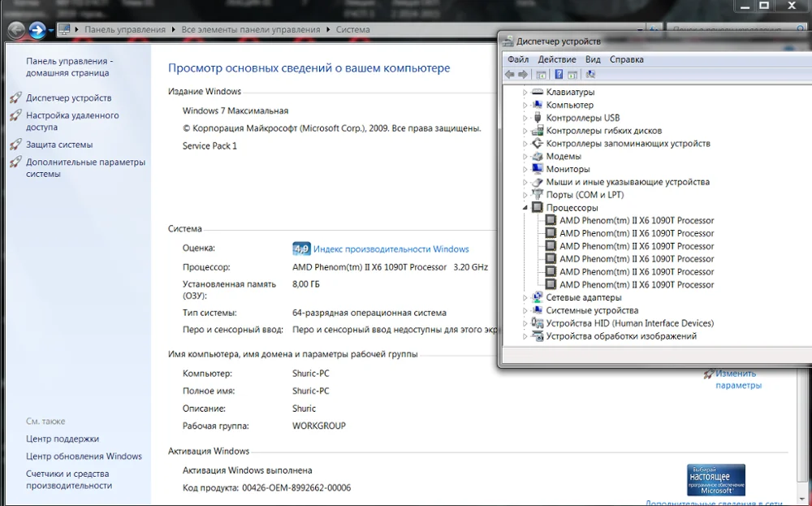Click the Контроллеры USB plug icon
The width and height of the screenshot is (812, 506).
click(x=538, y=118)
